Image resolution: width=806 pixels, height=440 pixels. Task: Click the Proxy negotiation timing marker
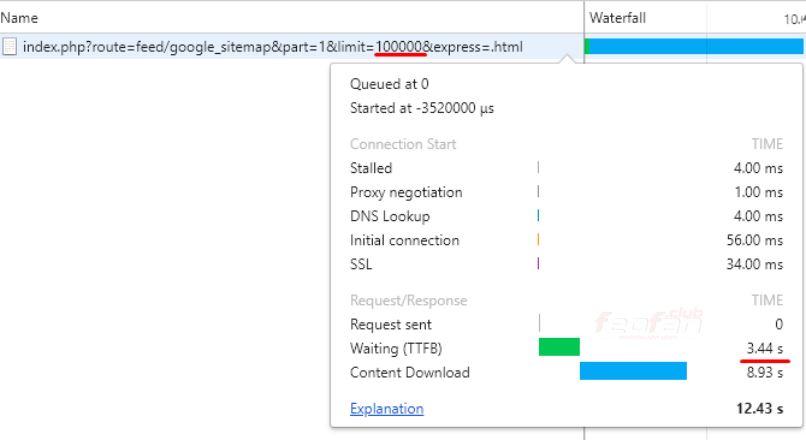538,192
